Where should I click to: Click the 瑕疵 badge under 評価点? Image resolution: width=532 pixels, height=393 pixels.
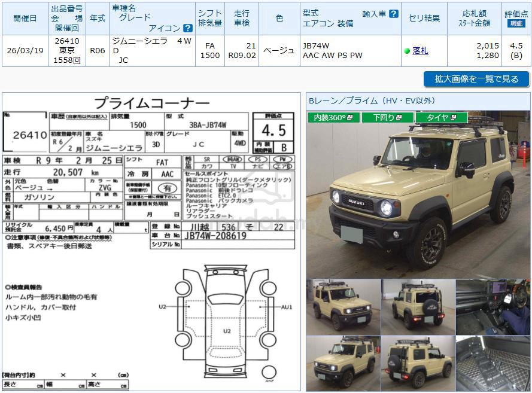point(516,23)
